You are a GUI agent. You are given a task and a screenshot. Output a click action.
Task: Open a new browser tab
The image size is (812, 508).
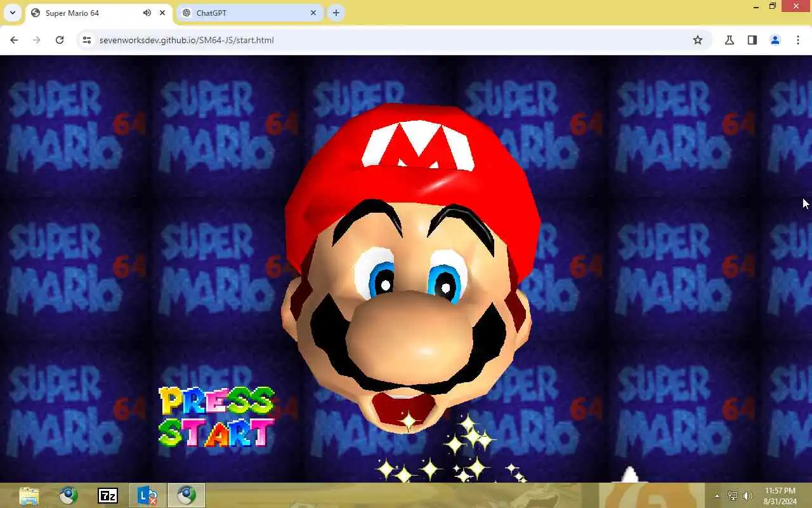336,13
